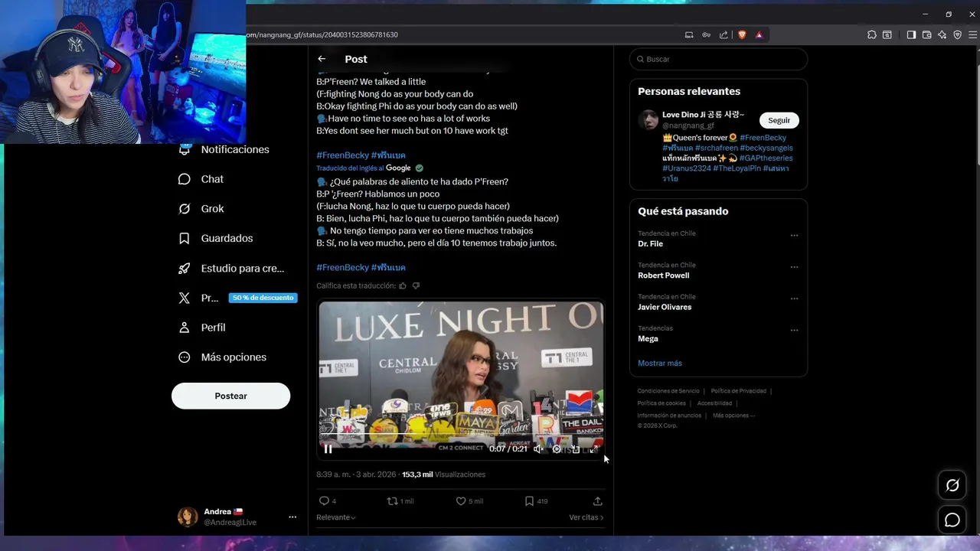The height and width of the screenshot is (551, 980).
Task: Open floating Grok button
Action: click(x=952, y=485)
